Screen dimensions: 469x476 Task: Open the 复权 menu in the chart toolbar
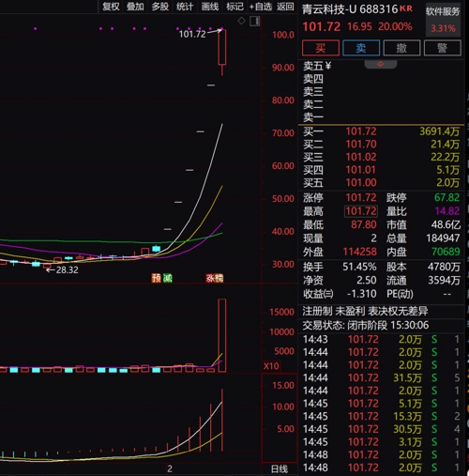(x=111, y=7)
